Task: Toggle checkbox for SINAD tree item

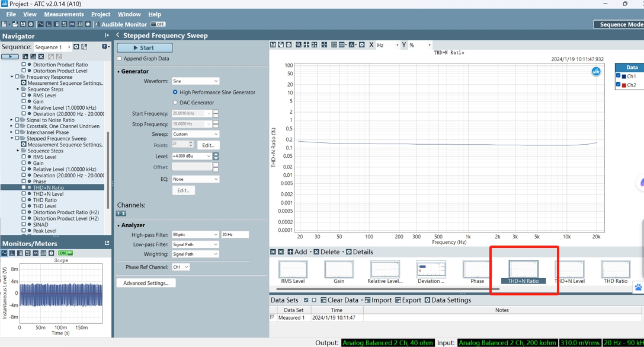Action: 24,224
